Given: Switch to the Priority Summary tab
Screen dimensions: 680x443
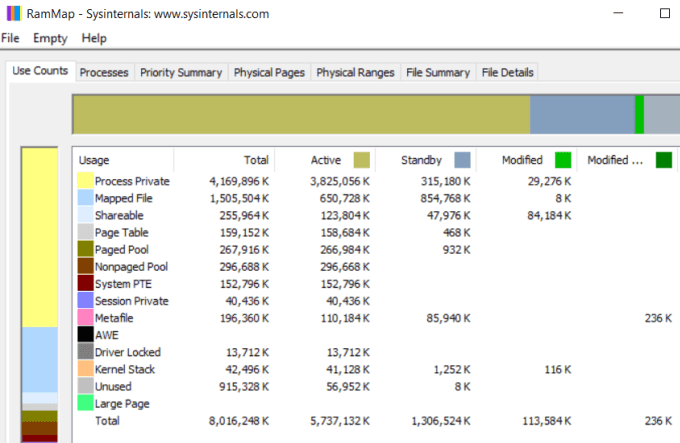Looking at the screenshot, I should 181,72.
